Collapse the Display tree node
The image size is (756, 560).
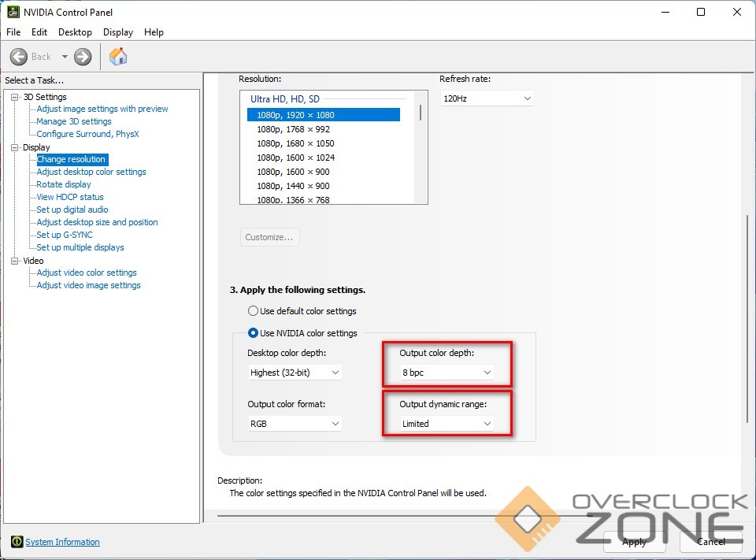[14, 147]
